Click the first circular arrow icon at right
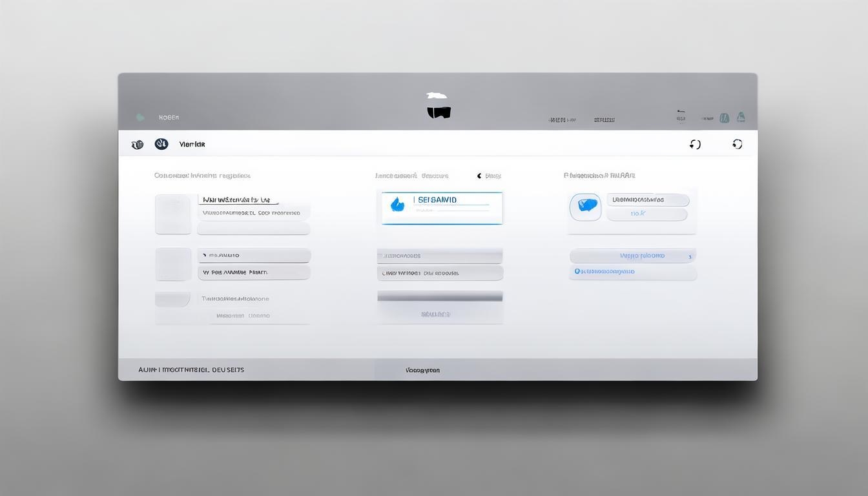Viewport: 868px width, 496px height. [x=695, y=144]
